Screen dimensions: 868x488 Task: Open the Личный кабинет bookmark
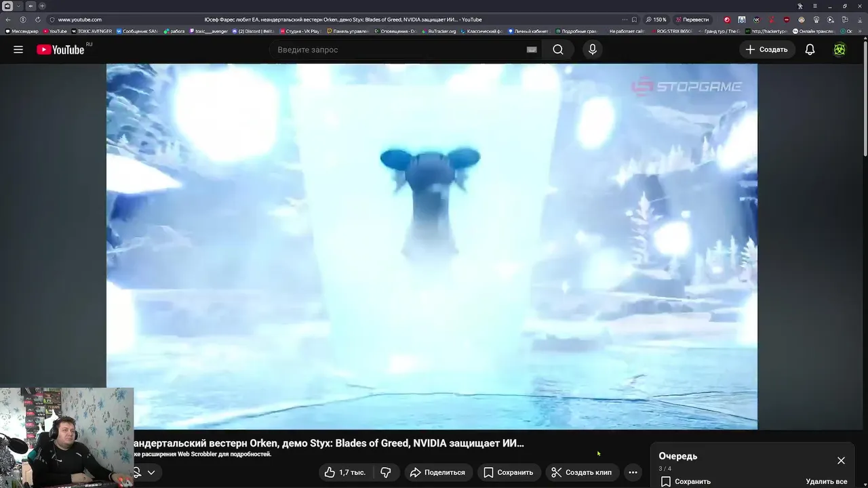528,31
